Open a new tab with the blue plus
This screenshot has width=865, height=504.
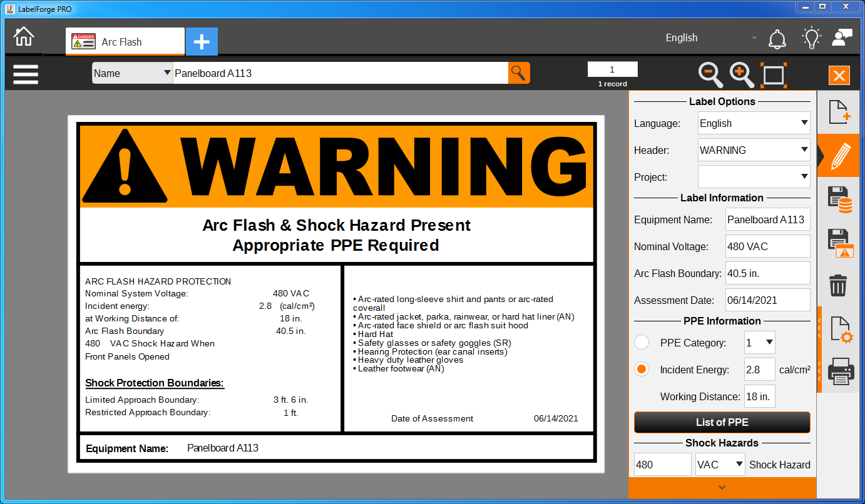(x=202, y=41)
